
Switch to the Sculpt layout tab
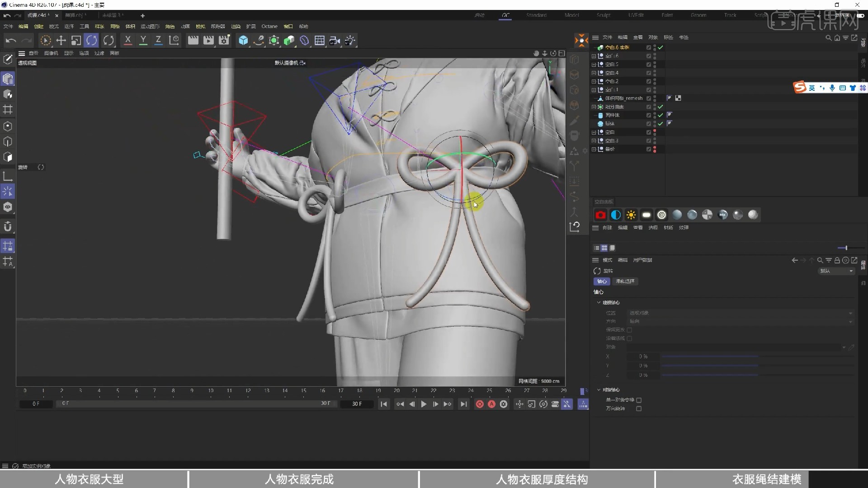(x=603, y=15)
